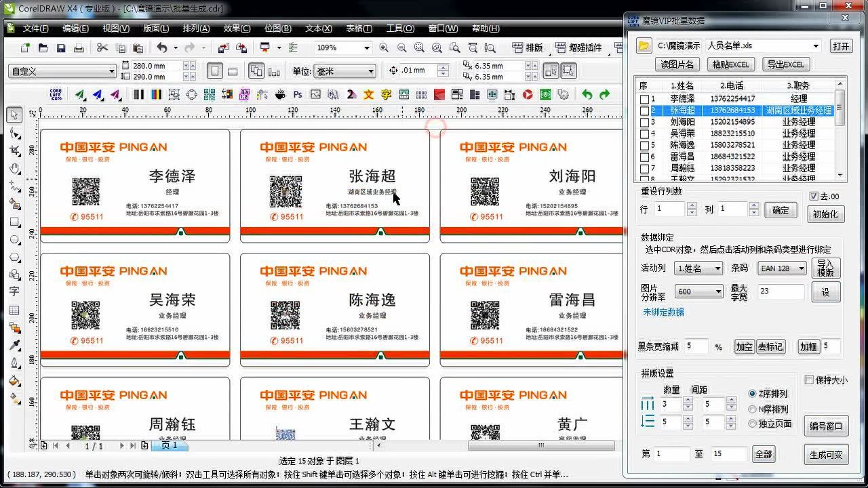Select the Ellipse tool
The height and width of the screenshot is (488, 868).
tap(14, 239)
